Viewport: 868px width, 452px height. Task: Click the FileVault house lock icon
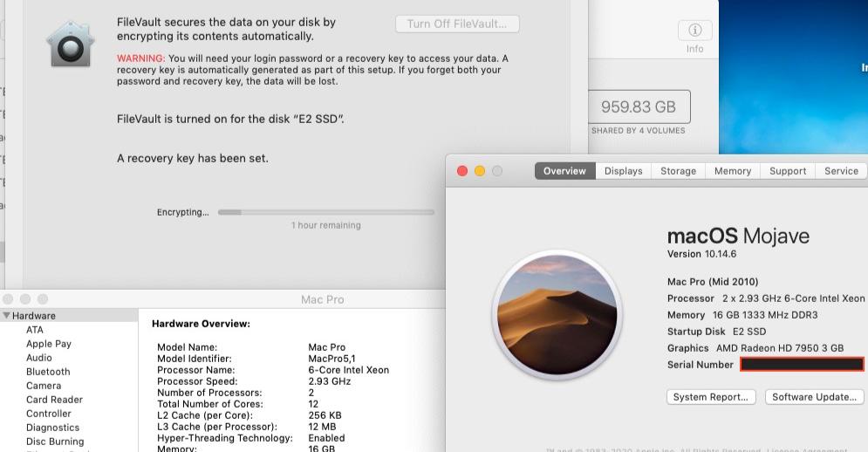(71, 45)
